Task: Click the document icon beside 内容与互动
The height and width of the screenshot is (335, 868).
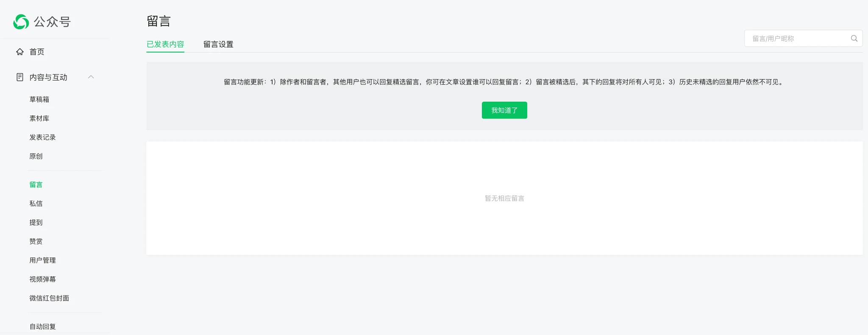Action: click(20, 77)
